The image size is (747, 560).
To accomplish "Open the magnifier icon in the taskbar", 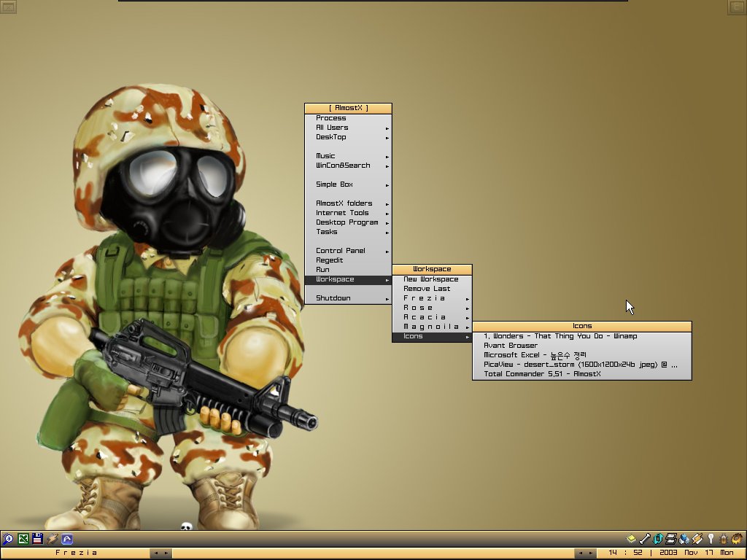I will click(8, 539).
